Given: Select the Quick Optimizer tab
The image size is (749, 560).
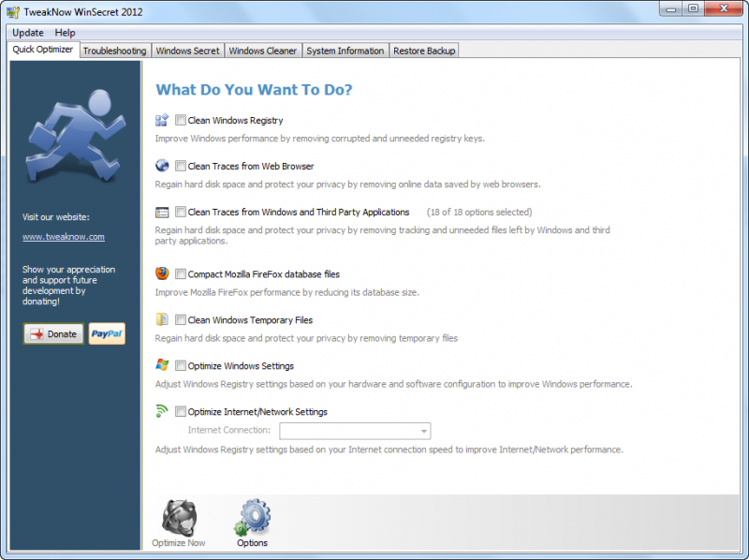Looking at the screenshot, I should click(43, 50).
